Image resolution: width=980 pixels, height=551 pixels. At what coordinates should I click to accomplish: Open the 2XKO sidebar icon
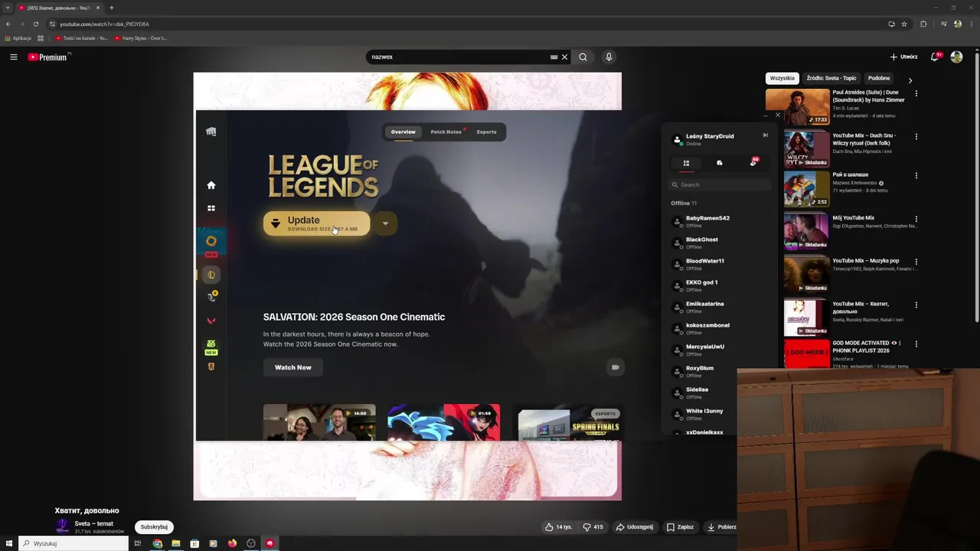[211, 344]
